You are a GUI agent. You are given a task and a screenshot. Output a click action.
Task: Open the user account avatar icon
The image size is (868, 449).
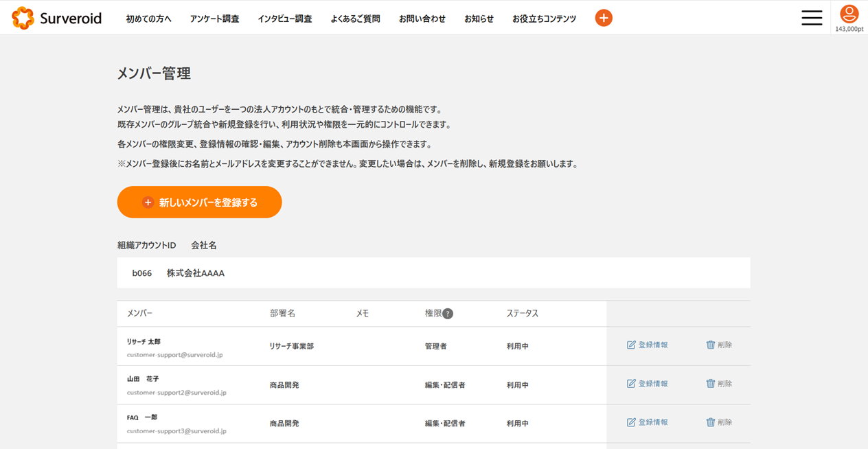pyautogui.click(x=849, y=14)
